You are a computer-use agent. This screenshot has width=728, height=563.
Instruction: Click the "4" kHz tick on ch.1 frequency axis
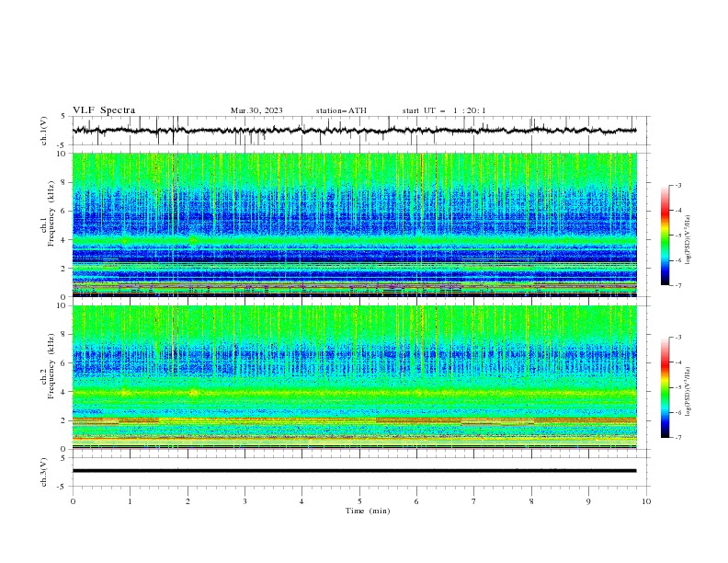64,240
